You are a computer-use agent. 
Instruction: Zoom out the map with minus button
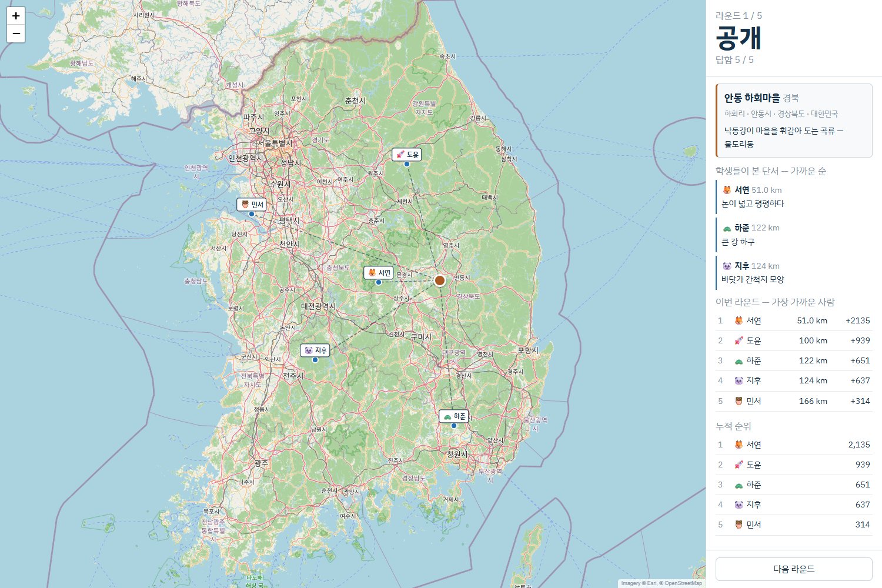pos(16,34)
